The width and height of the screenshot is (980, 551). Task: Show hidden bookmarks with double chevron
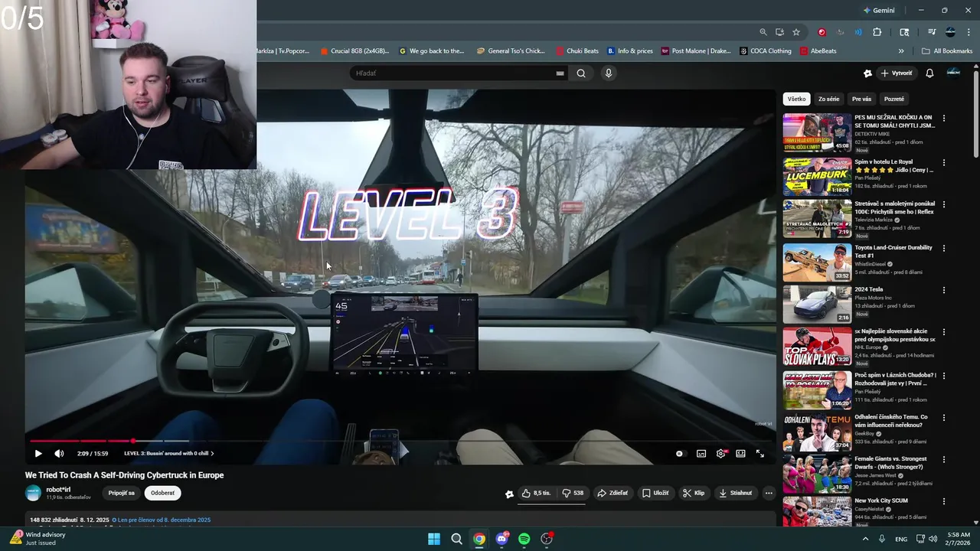pos(901,51)
